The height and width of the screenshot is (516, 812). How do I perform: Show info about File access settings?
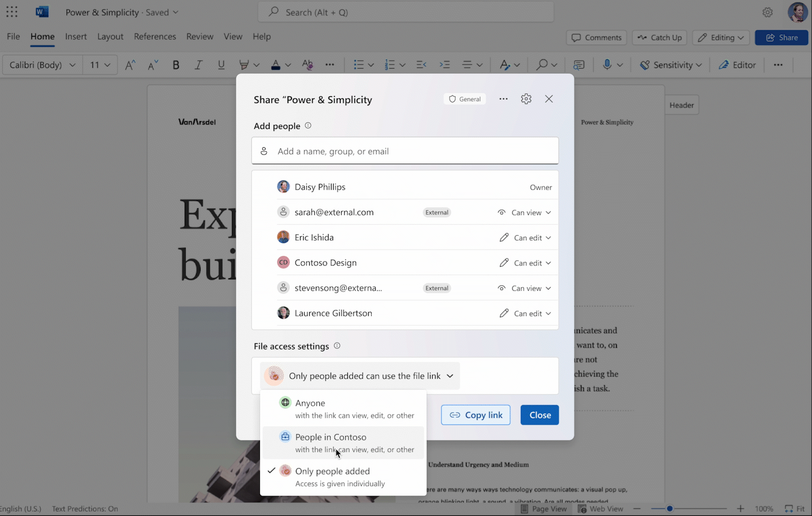[337, 346]
